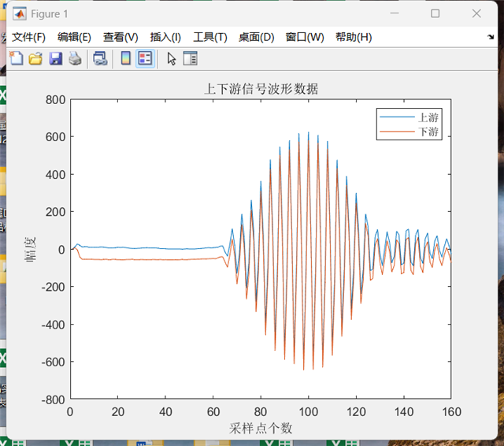The width and height of the screenshot is (504, 446).
Task: Click the x-axis label 采样点个数
Action: tap(261, 429)
